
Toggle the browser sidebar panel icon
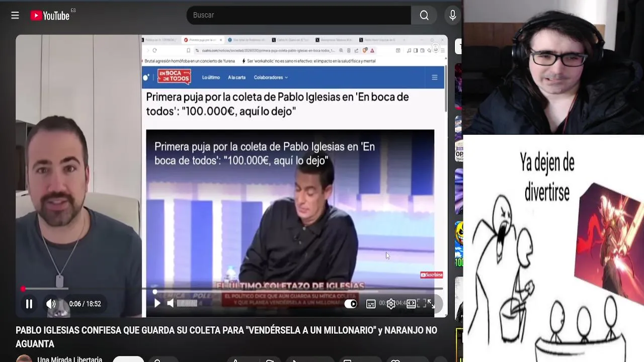[x=416, y=50]
